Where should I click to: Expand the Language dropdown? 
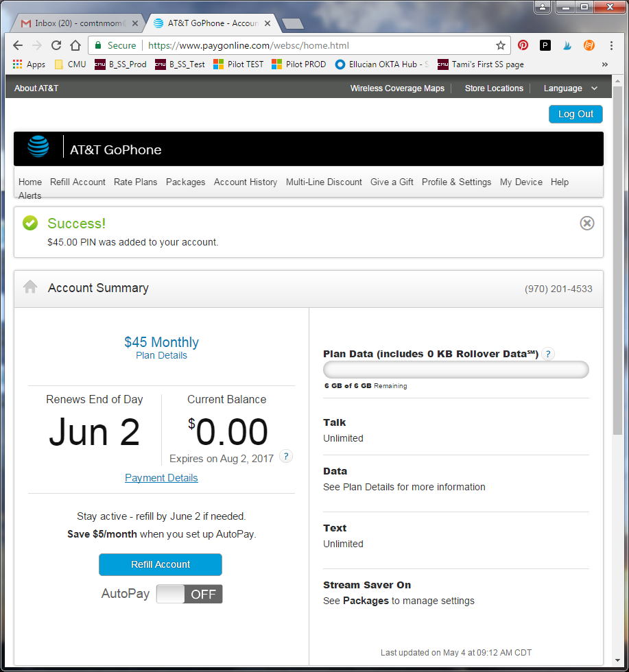tap(570, 88)
